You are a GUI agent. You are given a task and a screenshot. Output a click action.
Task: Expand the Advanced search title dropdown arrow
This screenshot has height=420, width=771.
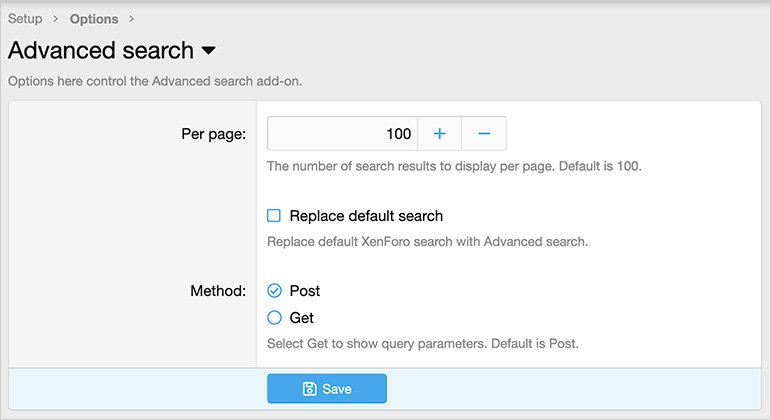pyautogui.click(x=208, y=50)
